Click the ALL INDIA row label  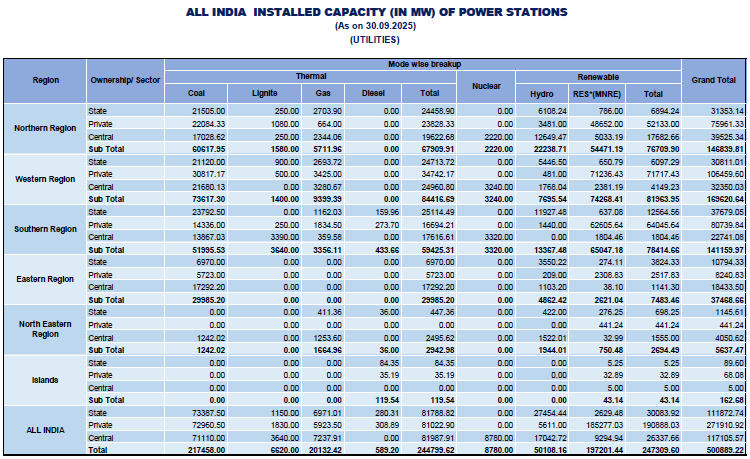pyautogui.click(x=45, y=430)
